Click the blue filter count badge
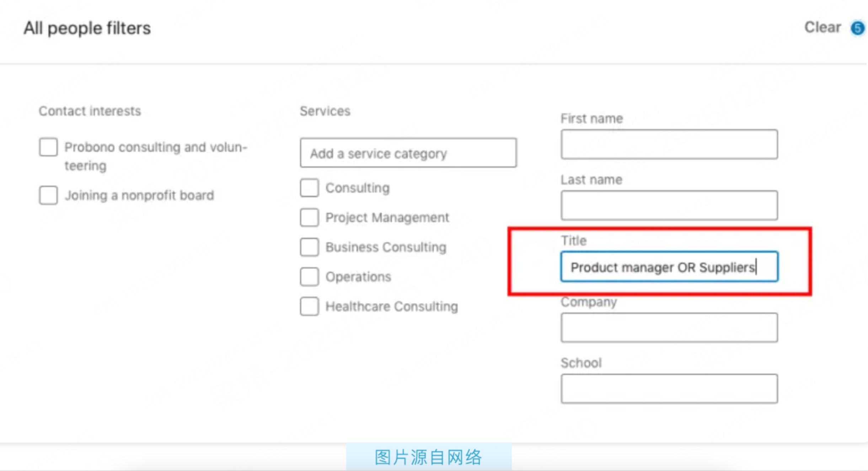Screen dimensions: 868x471 [x=857, y=28]
